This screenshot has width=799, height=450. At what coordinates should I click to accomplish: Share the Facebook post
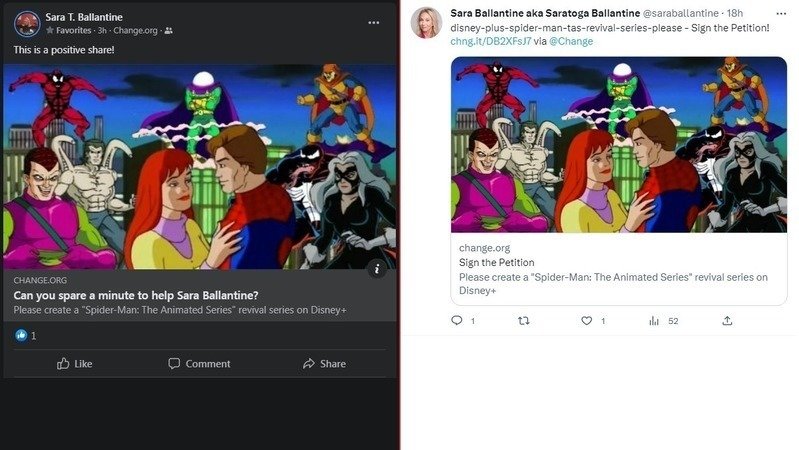pyautogui.click(x=324, y=364)
